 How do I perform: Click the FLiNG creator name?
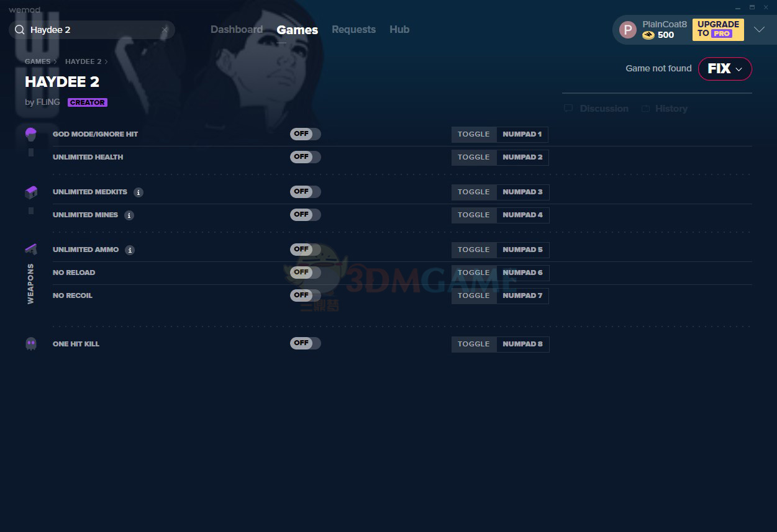pyautogui.click(x=48, y=102)
